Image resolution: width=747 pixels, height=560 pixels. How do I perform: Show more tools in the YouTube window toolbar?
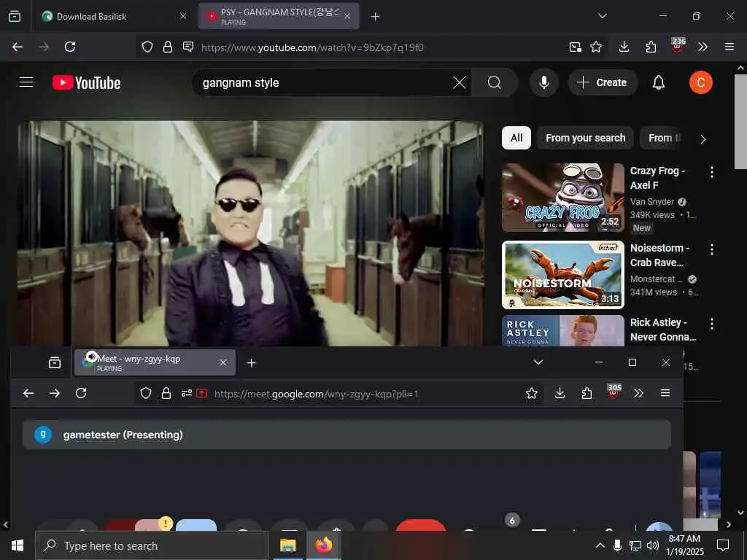[703, 47]
